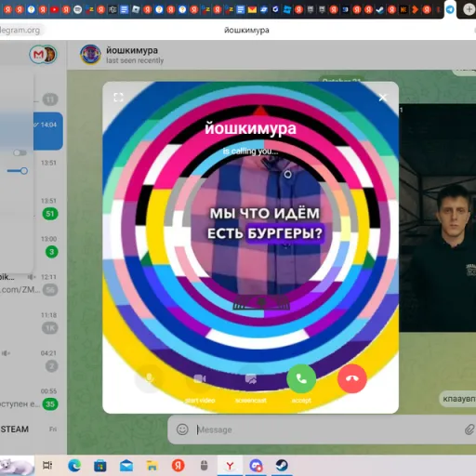
Task: Focus Yandex Browser window on the taskbar
Action: click(x=230, y=465)
